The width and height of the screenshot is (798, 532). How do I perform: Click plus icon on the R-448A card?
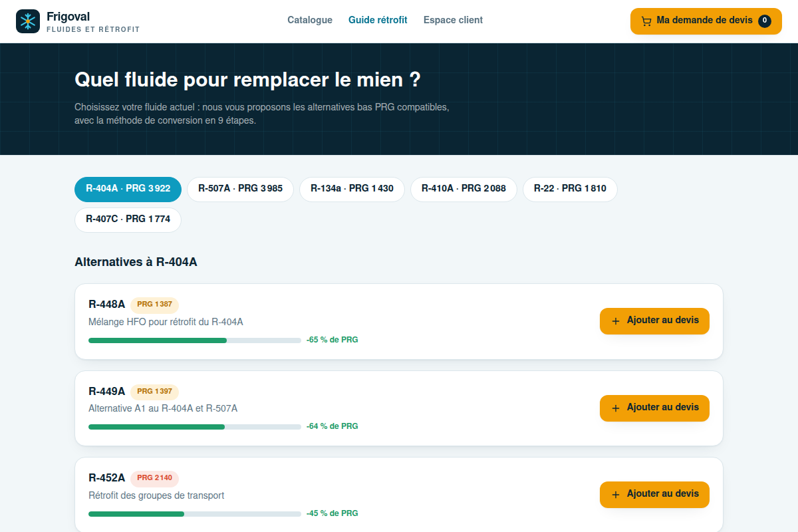(x=615, y=321)
